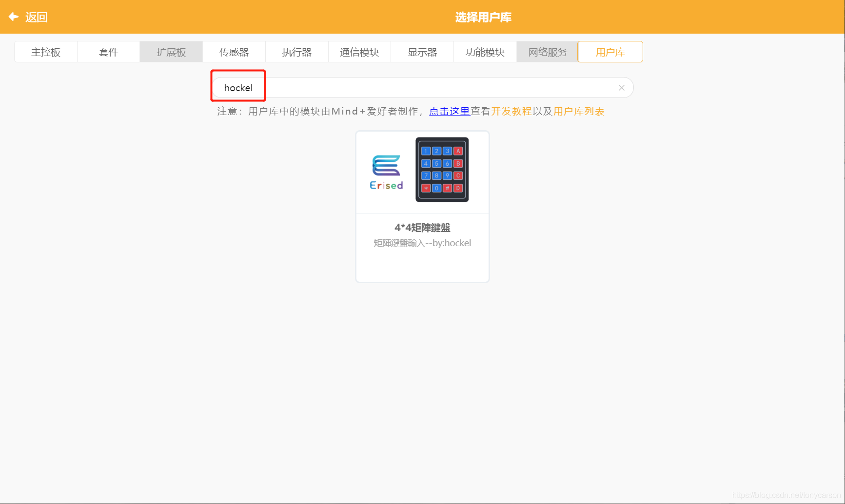Switch to the 显示器 tab
Screen dimensions: 845x504
tap(422, 52)
